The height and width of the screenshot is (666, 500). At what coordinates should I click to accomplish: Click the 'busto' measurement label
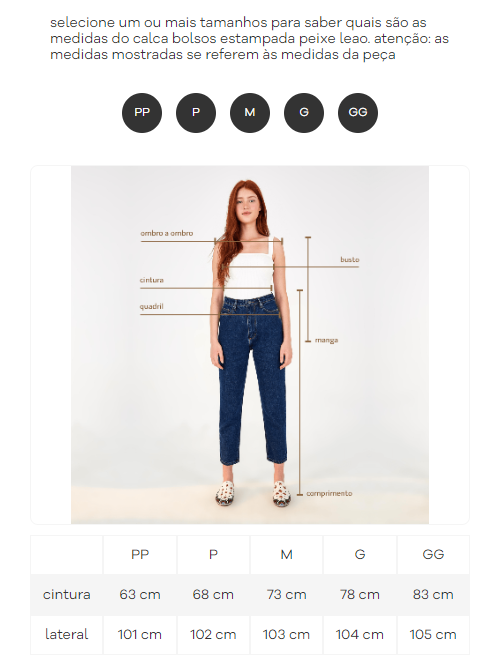(350, 259)
